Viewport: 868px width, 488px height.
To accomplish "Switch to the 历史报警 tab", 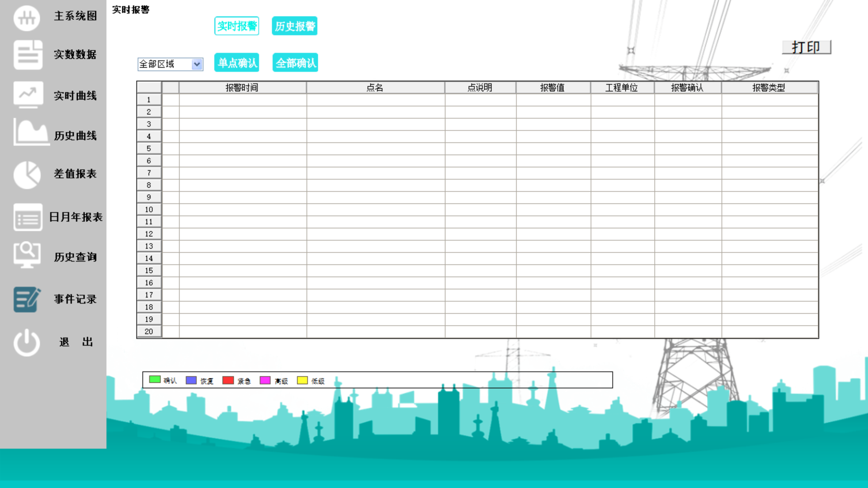I will click(x=294, y=26).
